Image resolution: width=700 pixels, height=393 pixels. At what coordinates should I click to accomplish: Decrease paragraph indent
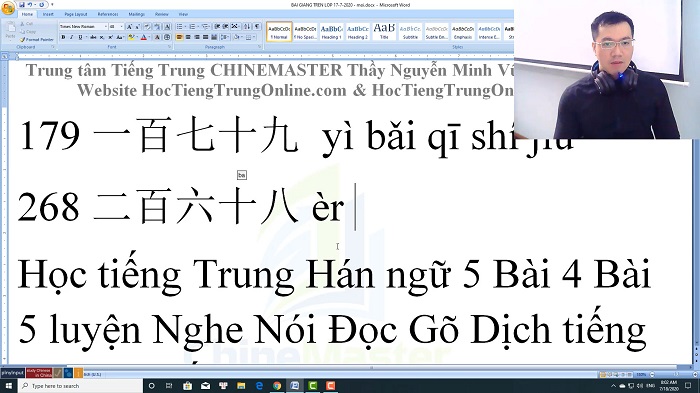coord(217,27)
